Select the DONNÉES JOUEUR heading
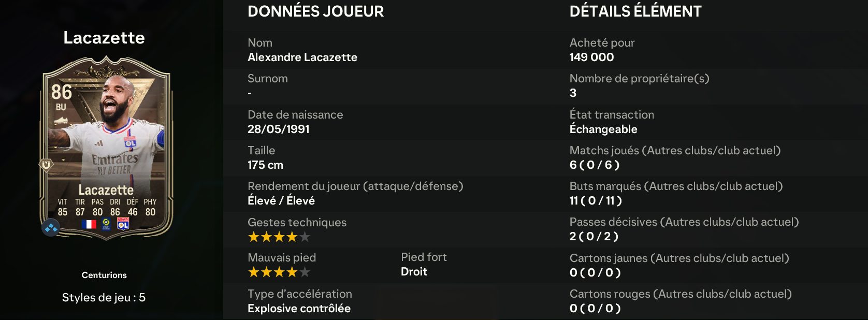The image size is (868, 320). (316, 11)
